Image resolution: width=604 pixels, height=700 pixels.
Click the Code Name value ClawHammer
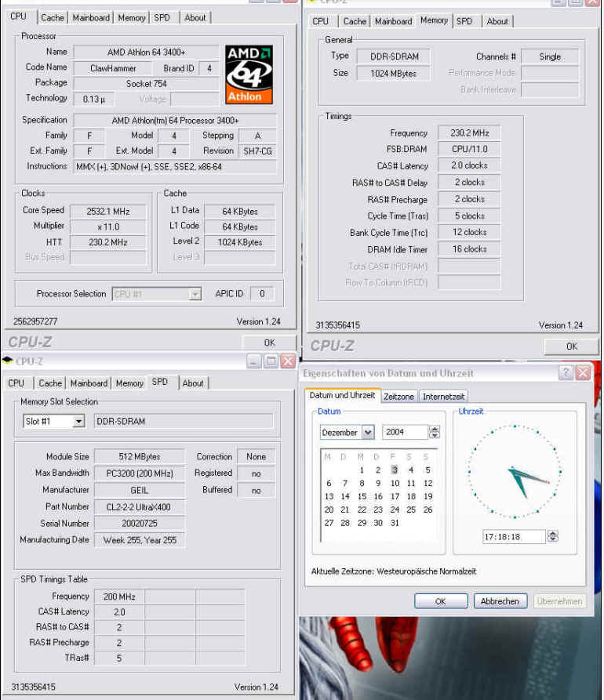pyautogui.click(x=113, y=68)
